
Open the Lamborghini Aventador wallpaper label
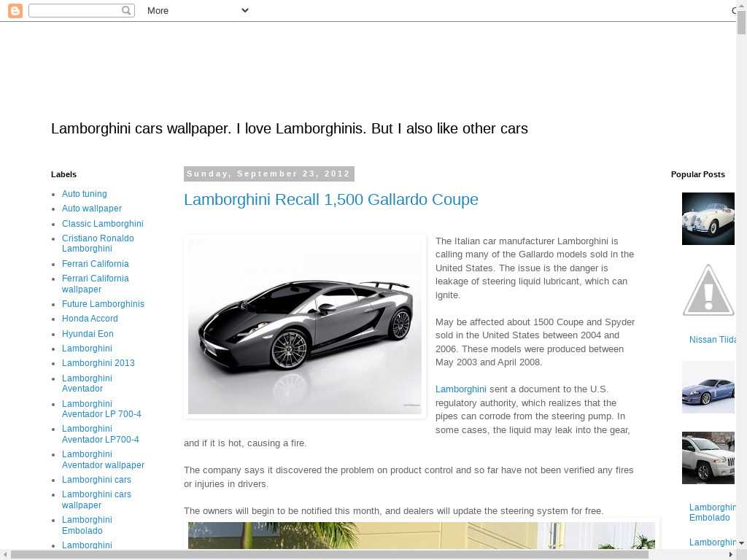(103, 459)
